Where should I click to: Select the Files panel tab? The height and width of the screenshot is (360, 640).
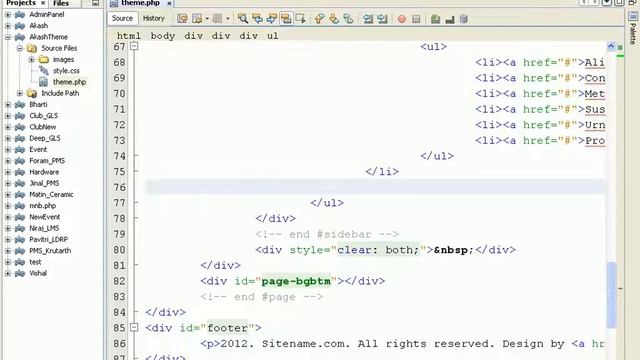click(61, 3)
